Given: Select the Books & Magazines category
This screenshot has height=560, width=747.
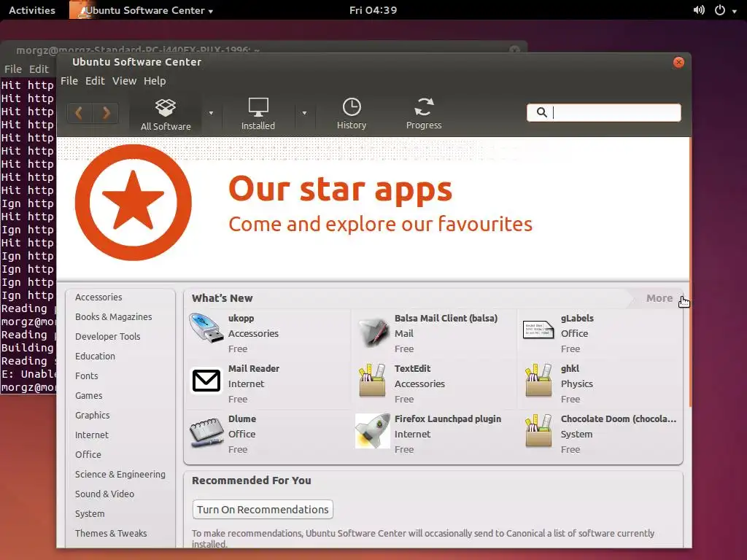Looking at the screenshot, I should click(x=113, y=316).
